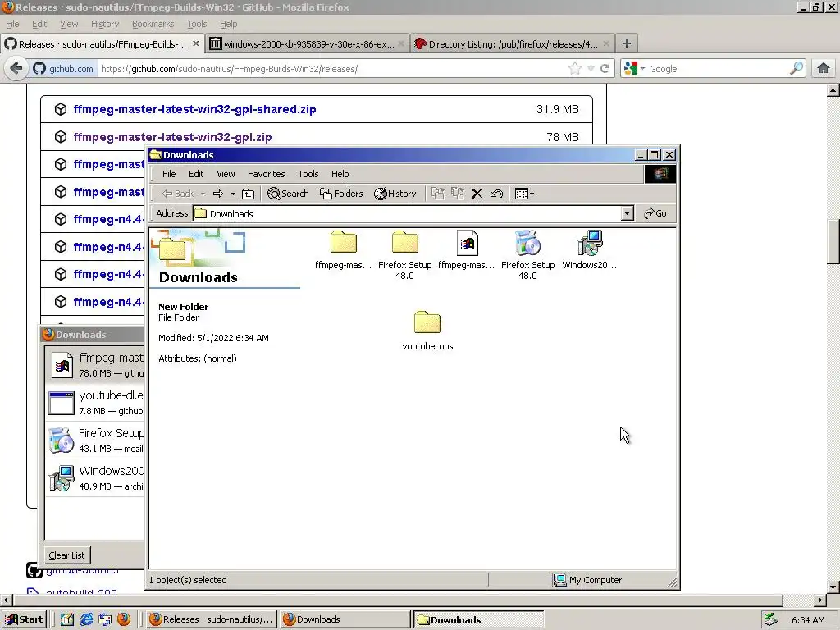Screen dimensions: 840x630
Task: Click into the Google search field
Action: tap(718, 69)
